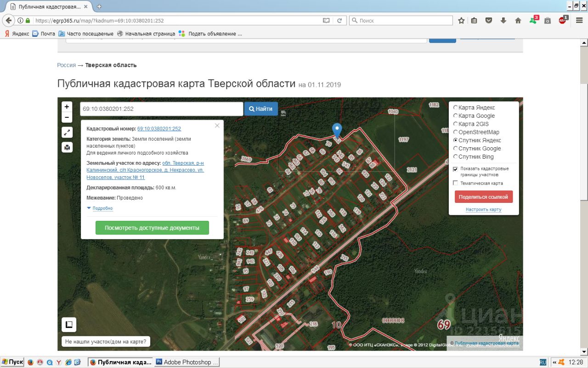The image size is (588, 368).
Task: Launch Internet Explorer from quick launch
Action: pyautogui.click(x=68, y=362)
